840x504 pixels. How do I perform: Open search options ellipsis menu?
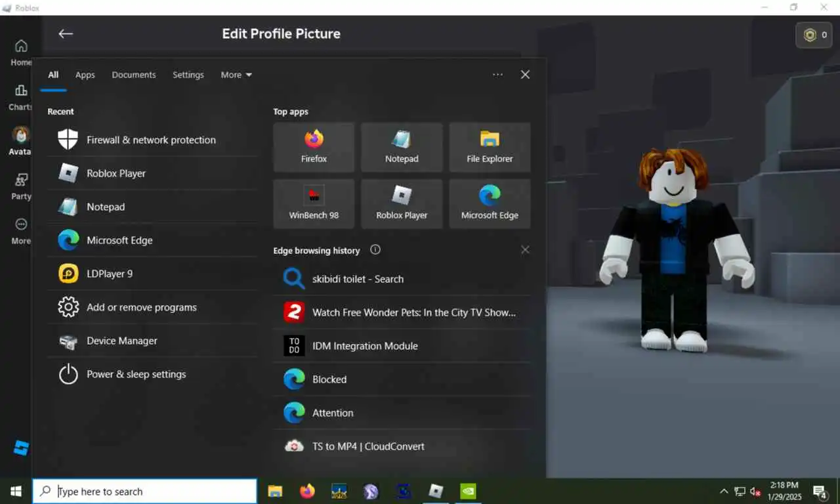[498, 75]
